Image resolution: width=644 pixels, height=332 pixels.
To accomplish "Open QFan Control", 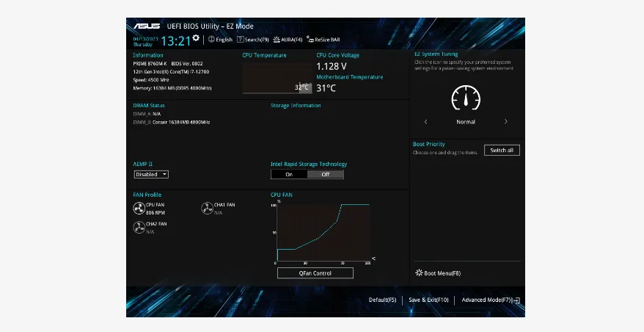I will click(315, 273).
